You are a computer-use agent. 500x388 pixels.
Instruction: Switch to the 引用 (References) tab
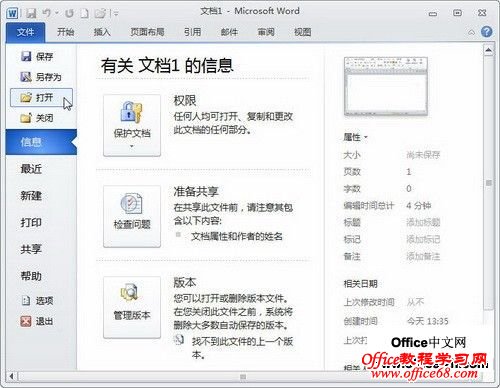[193, 32]
